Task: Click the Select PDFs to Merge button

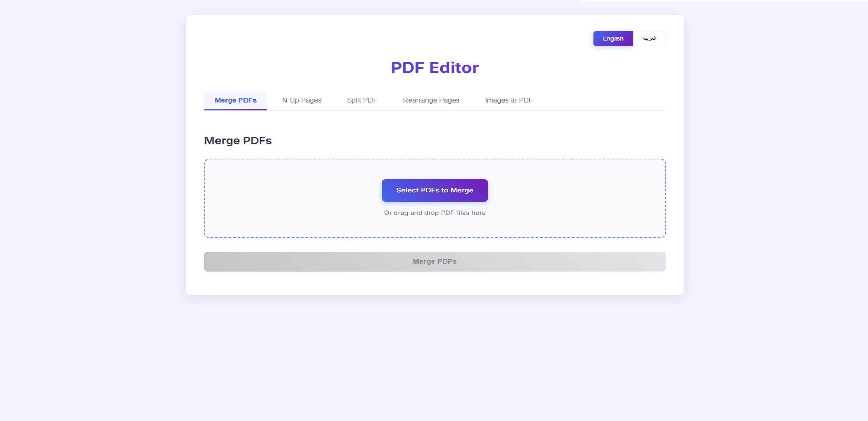Action: pyautogui.click(x=435, y=191)
